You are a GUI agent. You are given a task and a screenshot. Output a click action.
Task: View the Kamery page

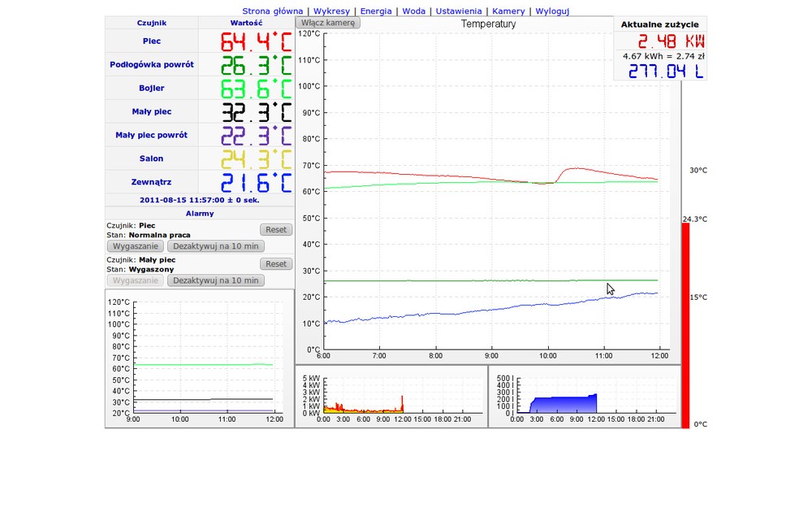508,11
